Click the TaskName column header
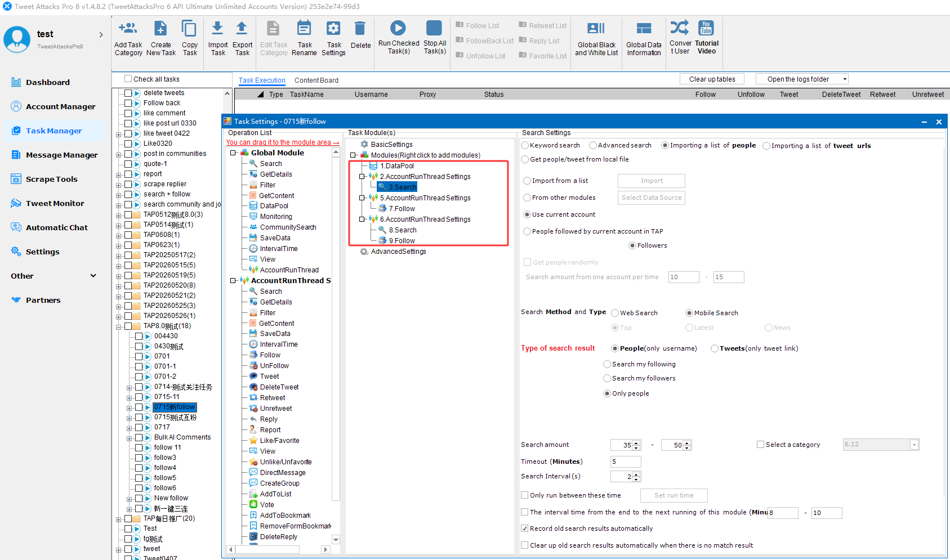Viewport: 950px width, 560px height. click(x=306, y=95)
